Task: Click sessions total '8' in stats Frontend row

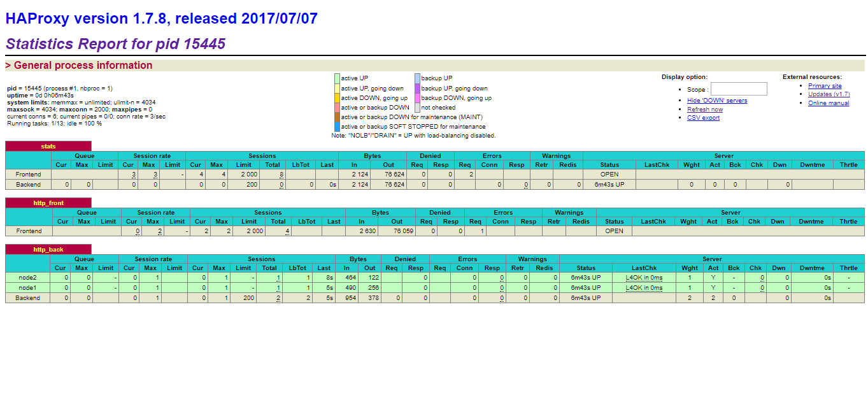Action: click(281, 175)
